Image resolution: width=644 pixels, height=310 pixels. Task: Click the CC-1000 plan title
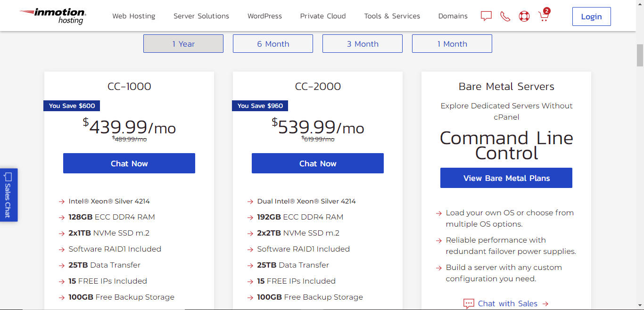pos(129,87)
